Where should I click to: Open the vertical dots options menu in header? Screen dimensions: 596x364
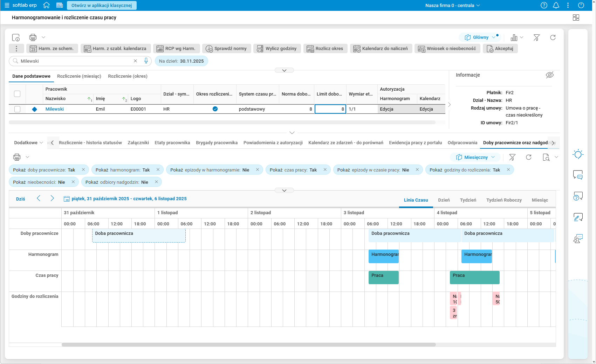(568, 5)
